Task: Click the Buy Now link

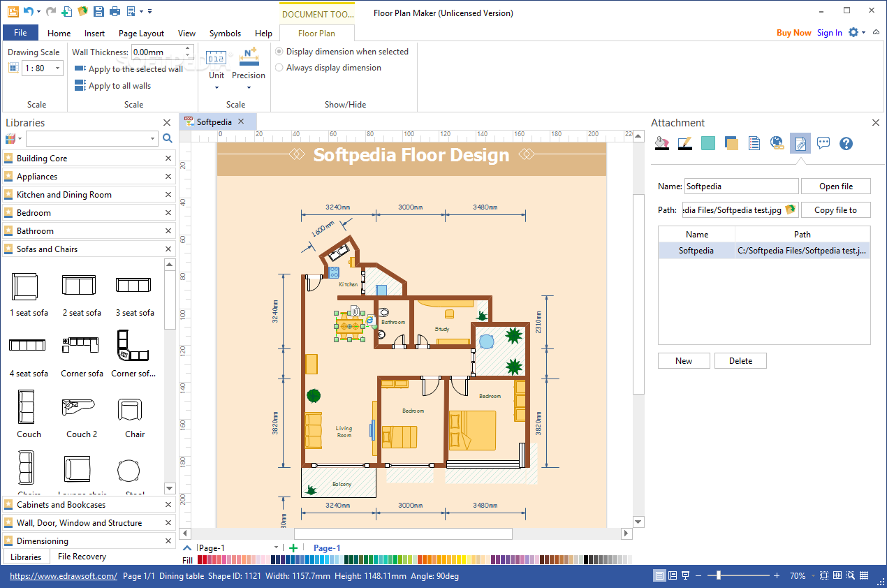Action: 794,33
